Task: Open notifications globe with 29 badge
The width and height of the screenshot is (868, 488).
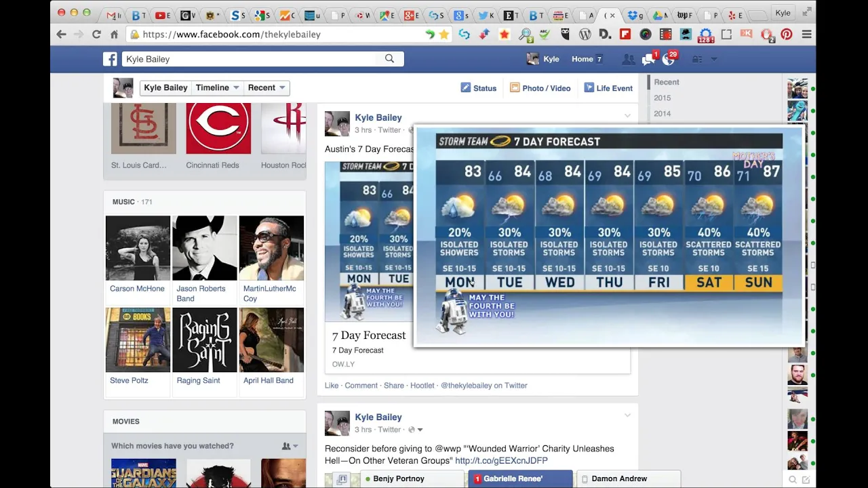Action: pos(669,59)
